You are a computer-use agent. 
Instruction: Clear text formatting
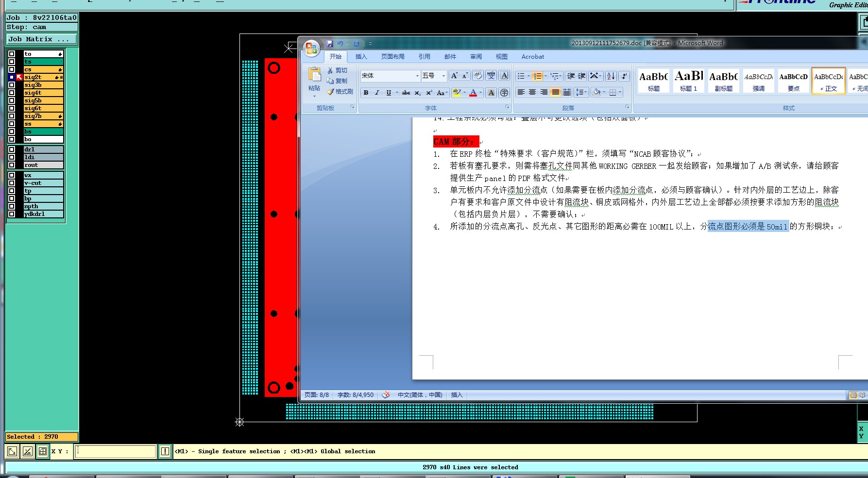point(478,76)
